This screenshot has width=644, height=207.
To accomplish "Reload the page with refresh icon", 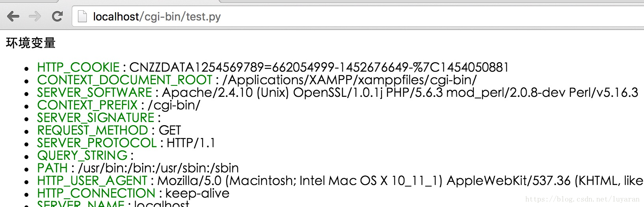I will pos(58,16).
